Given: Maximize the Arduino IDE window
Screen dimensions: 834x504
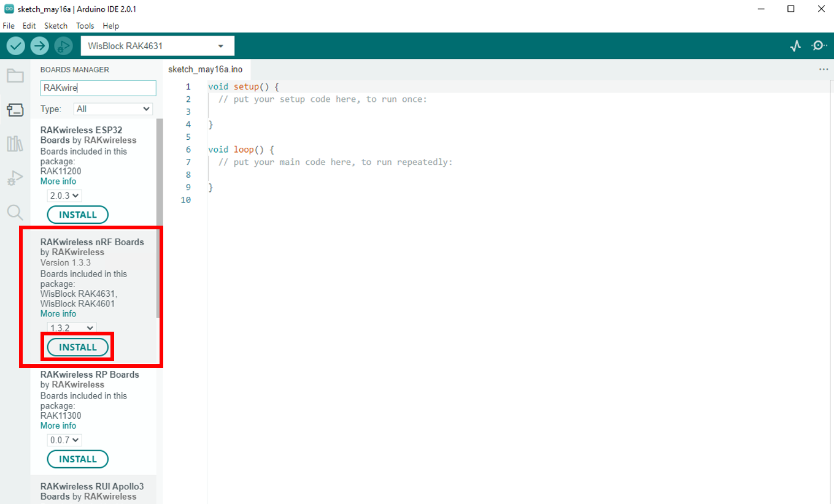Looking at the screenshot, I should click(791, 9).
